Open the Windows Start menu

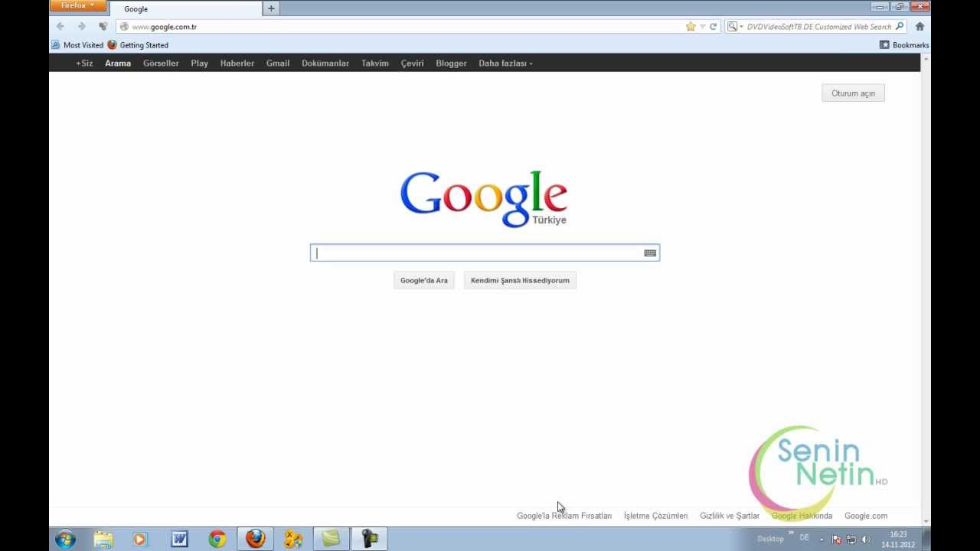coord(66,539)
